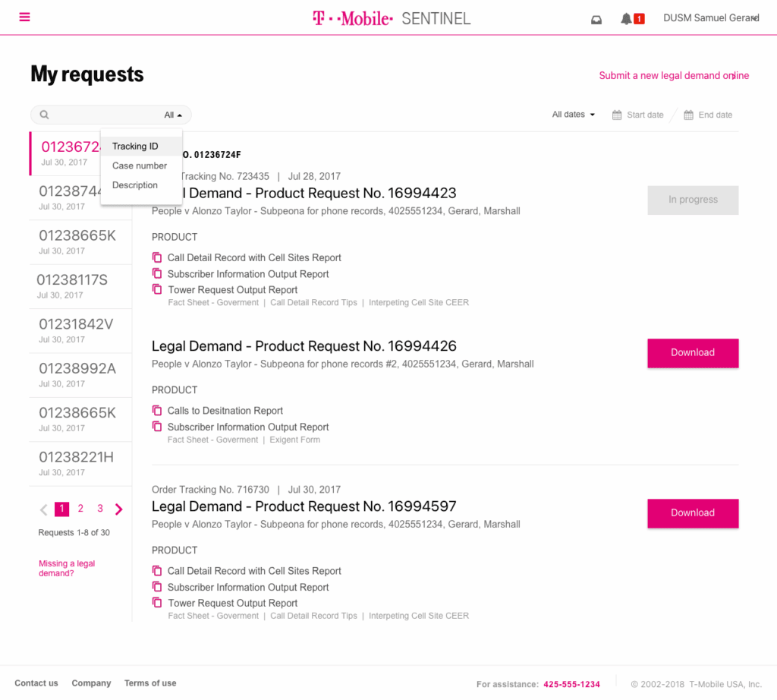This screenshot has height=700, width=777.
Task: Download Product Request No. 16994426
Action: pos(692,353)
